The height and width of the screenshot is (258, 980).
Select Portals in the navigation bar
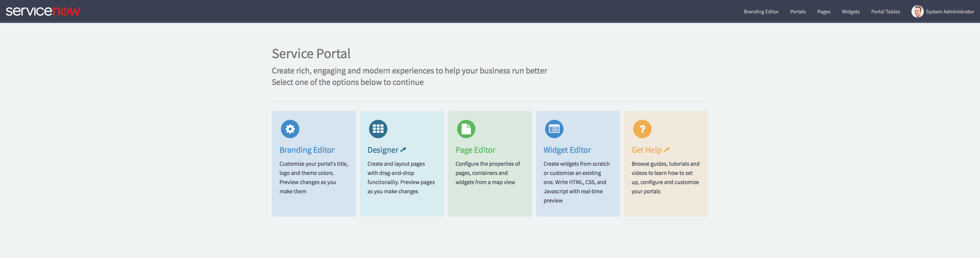tap(798, 11)
